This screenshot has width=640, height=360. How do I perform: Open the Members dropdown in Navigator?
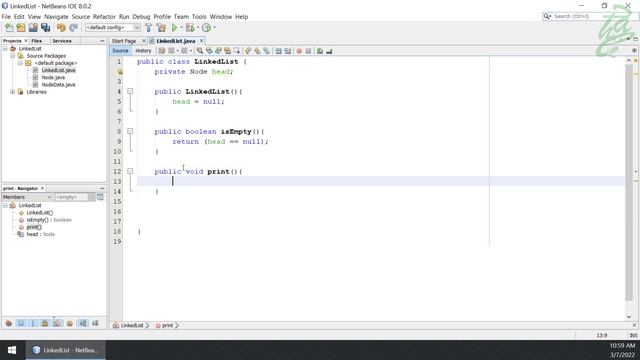click(27, 197)
